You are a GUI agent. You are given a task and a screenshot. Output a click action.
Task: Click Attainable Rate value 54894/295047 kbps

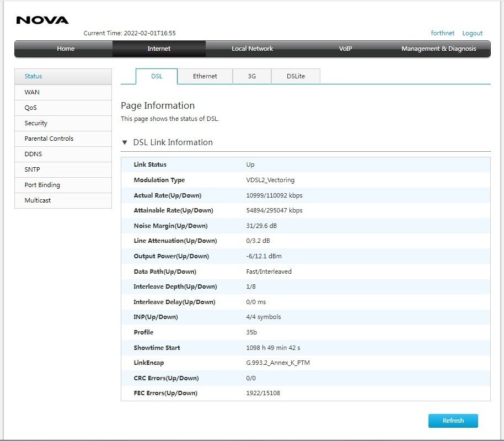[274, 210]
